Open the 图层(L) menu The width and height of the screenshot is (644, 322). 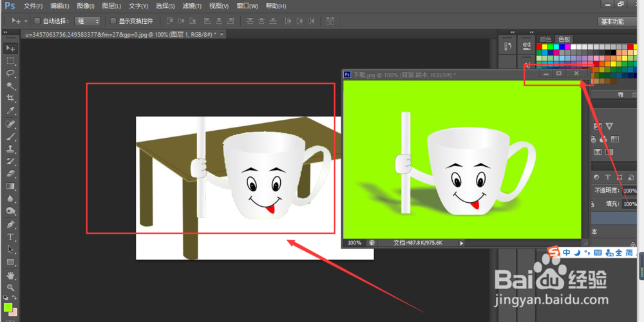(x=111, y=6)
